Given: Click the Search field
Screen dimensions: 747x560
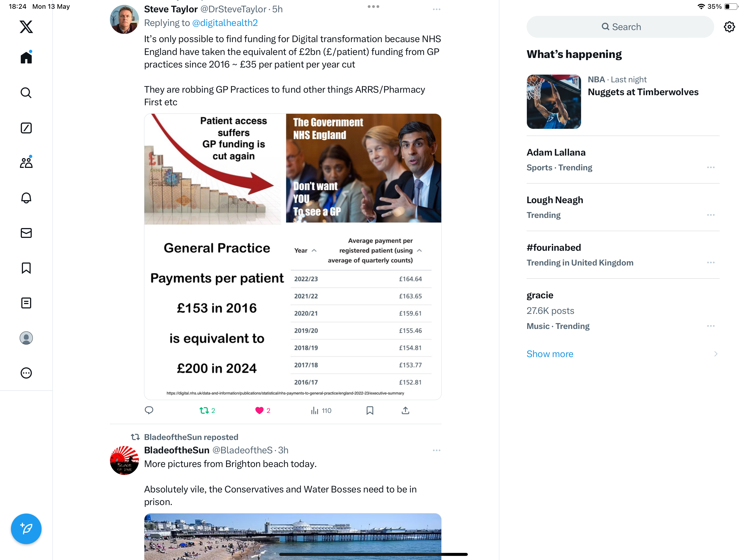Looking at the screenshot, I should [x=620, y=27].
